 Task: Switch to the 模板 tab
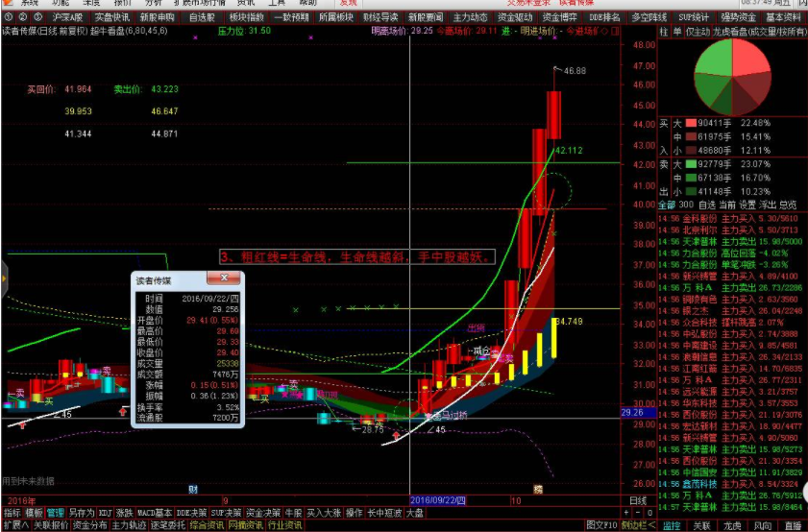click(x=34, y=513)
